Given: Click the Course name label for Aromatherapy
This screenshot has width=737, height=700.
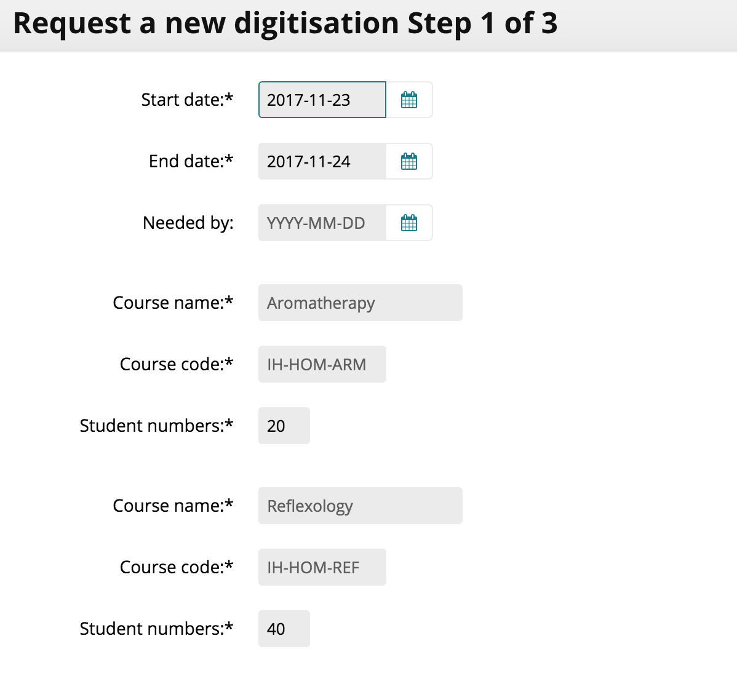Looking at the screenshot, I should click(173, 303).
